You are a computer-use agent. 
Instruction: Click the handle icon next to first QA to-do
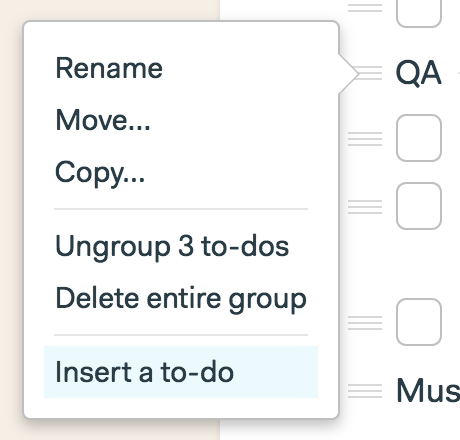point(365,139)
